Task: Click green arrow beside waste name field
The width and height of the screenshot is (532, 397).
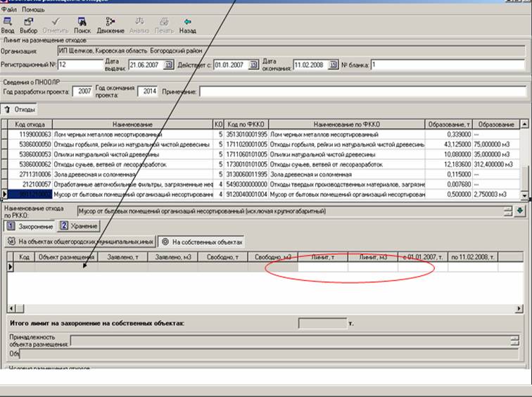Action: pyautogui.click(x=519, y=210)
